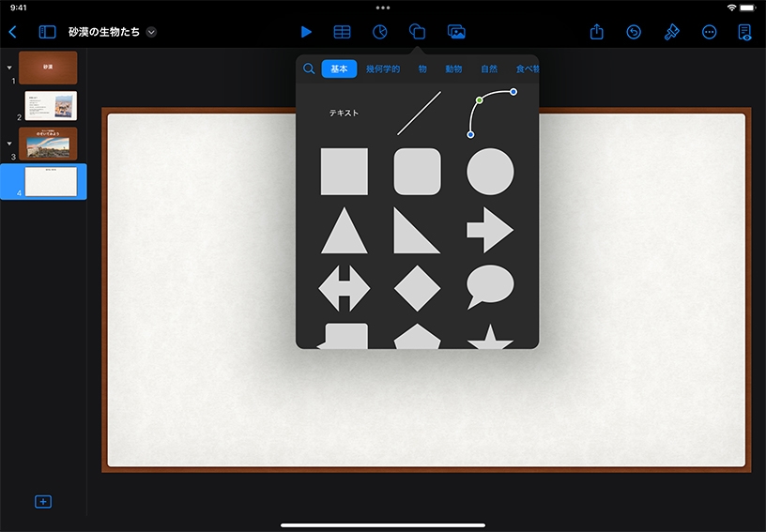Screen dimensions: 766x532
Task: Select slide 2 thumbnail
Action: coord(51,105)
